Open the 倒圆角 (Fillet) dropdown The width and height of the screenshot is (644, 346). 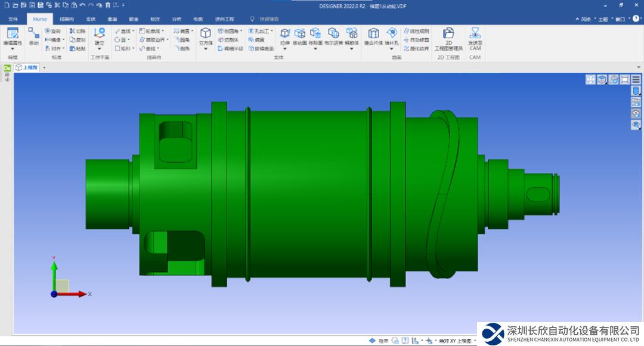tap(241, 31)
